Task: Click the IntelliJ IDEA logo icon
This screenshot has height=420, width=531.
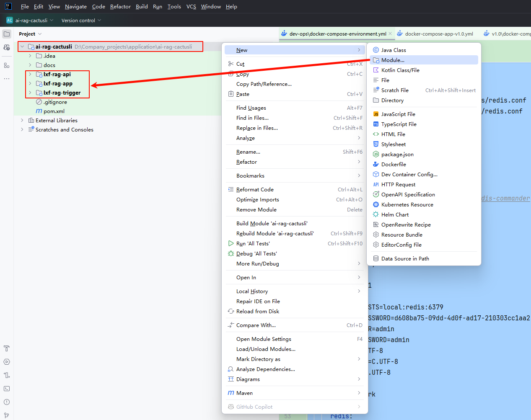Action: click(8, 6)
